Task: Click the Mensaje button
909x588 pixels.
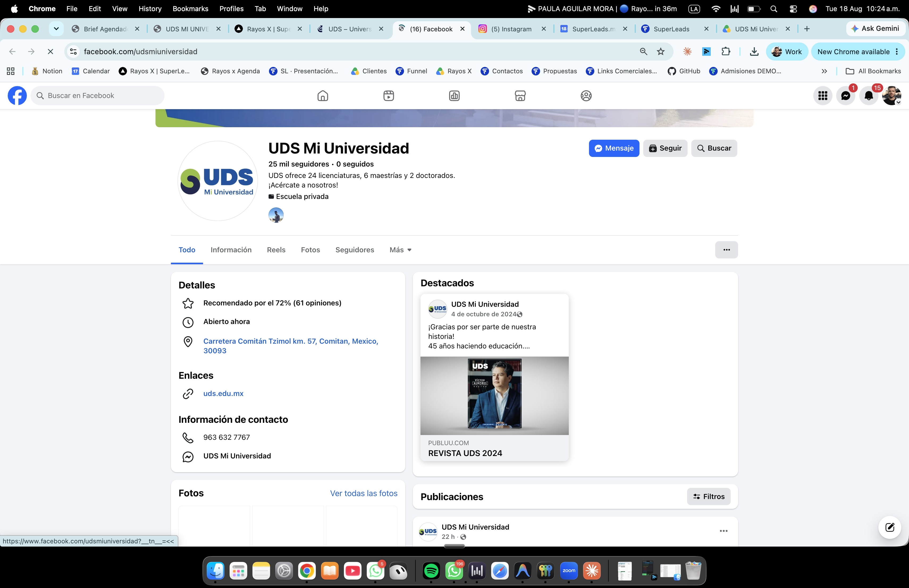Action: [614, 148]
